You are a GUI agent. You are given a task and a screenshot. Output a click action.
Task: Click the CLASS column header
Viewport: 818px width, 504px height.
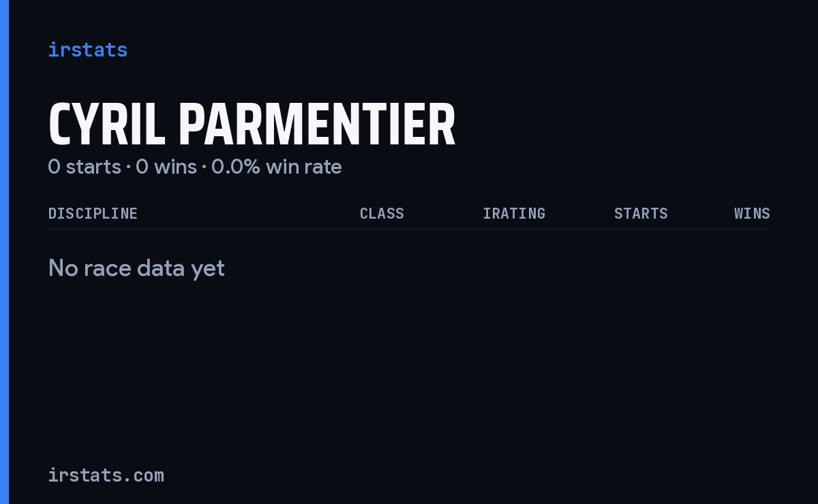[382, 214]
